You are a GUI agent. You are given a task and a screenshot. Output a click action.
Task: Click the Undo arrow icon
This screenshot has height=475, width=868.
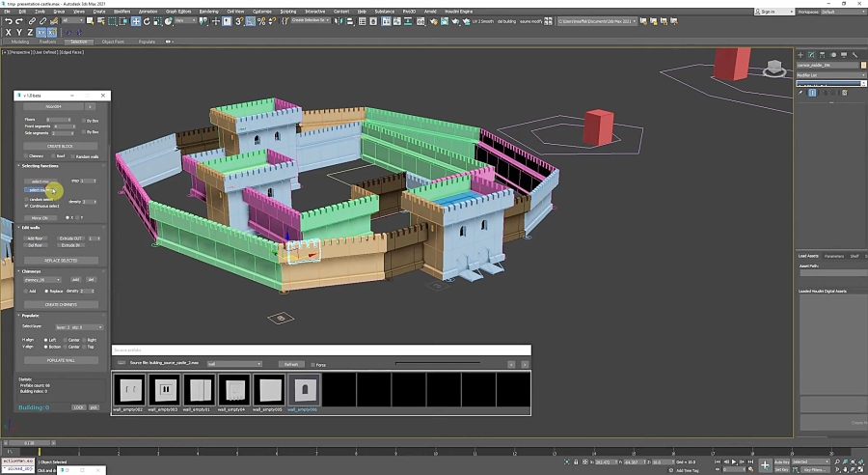[x=8, y=21]
